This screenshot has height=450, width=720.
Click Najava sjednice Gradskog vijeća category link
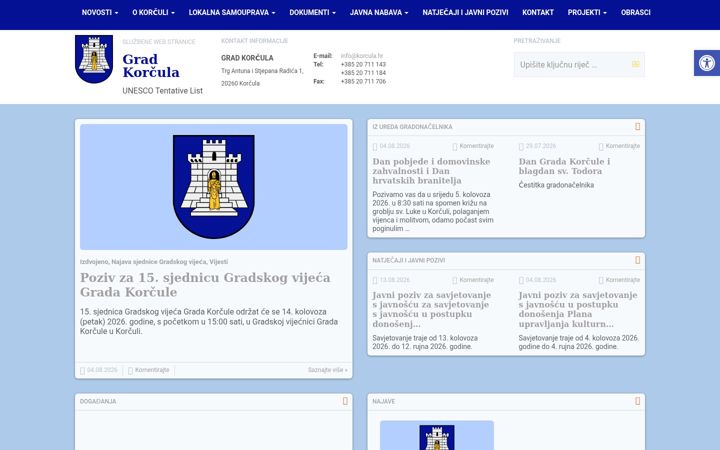point(159,262)
